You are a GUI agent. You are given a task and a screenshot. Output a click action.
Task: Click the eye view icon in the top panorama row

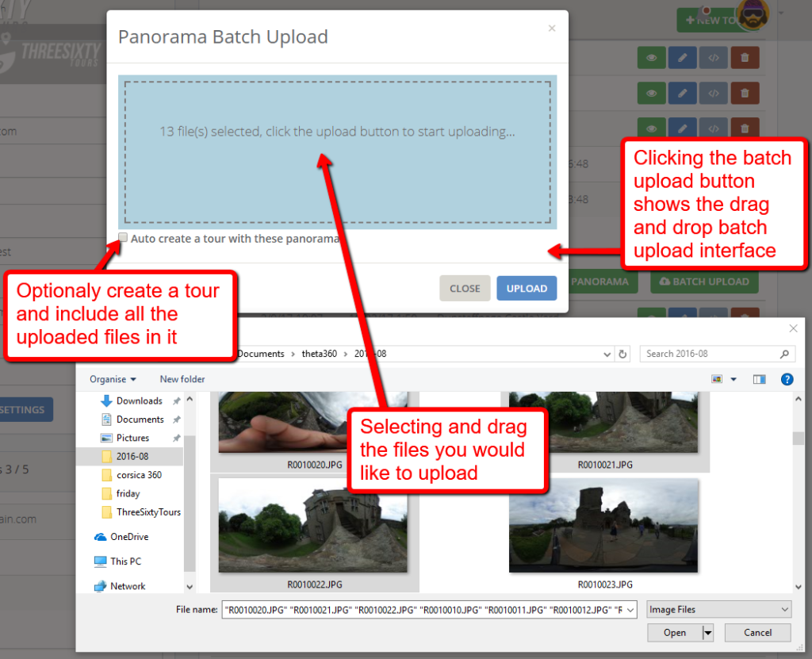(652, 58)
